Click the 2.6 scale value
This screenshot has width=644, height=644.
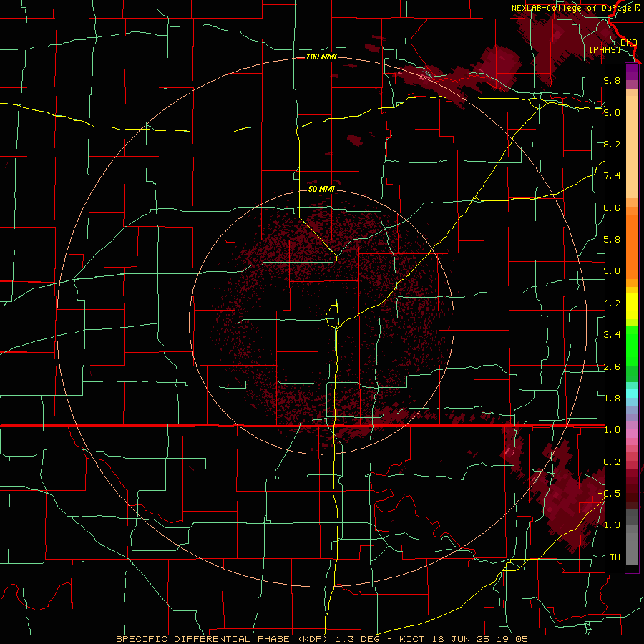[612, 367]
